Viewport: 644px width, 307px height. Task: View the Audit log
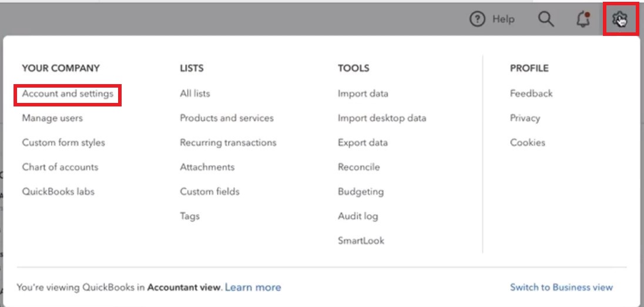click(358, 216)
